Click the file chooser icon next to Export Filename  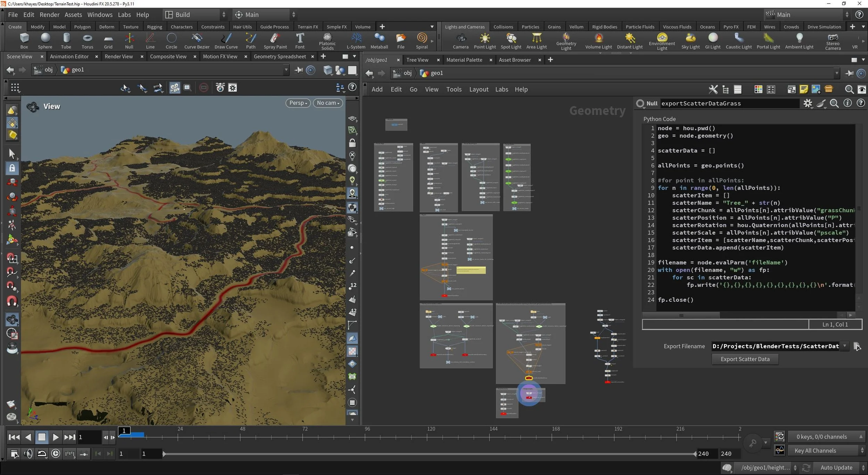(x=856, y=346)
